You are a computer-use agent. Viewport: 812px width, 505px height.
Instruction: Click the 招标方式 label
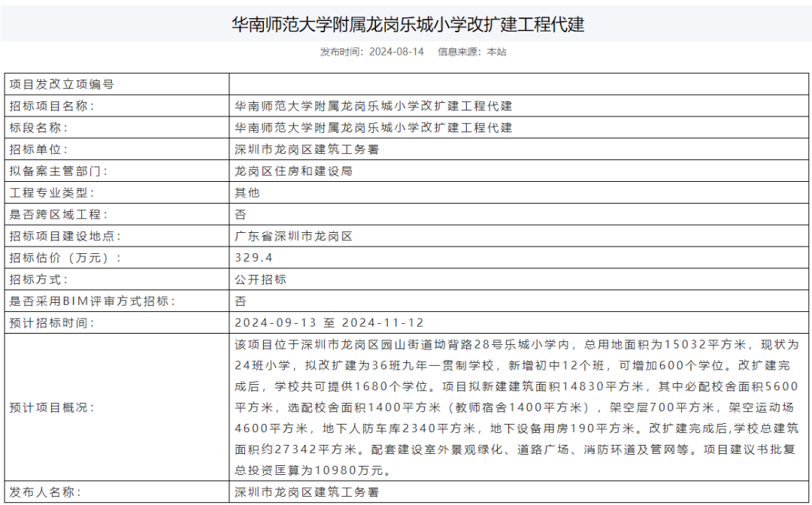click(39, 280)
